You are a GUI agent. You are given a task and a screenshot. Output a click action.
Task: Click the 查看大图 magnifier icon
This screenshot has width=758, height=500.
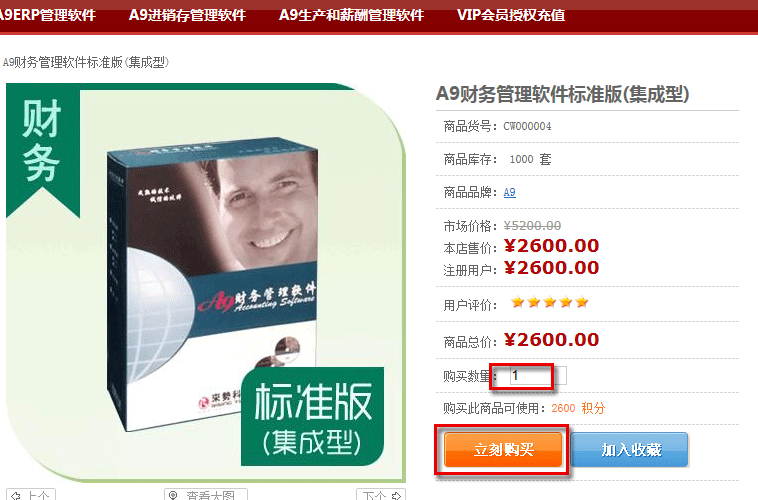[173, 496]
